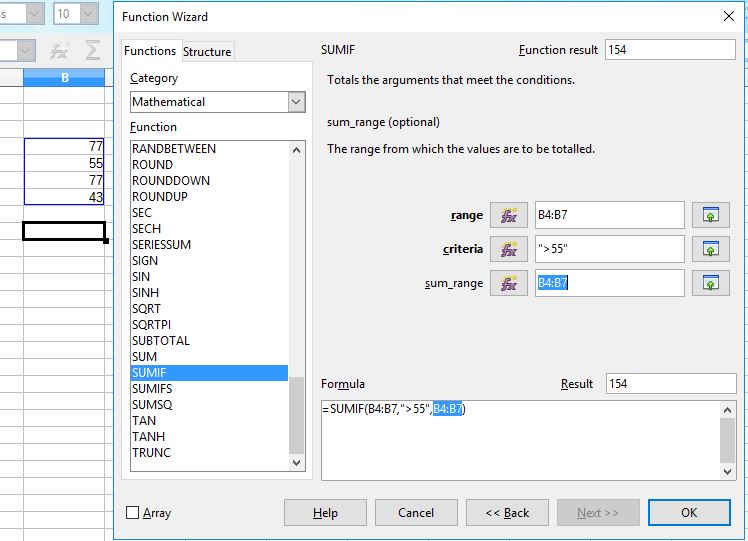The width and height of the screenshot is (748, 541).
Task: Click the Help button
Action: pos(325,512)
